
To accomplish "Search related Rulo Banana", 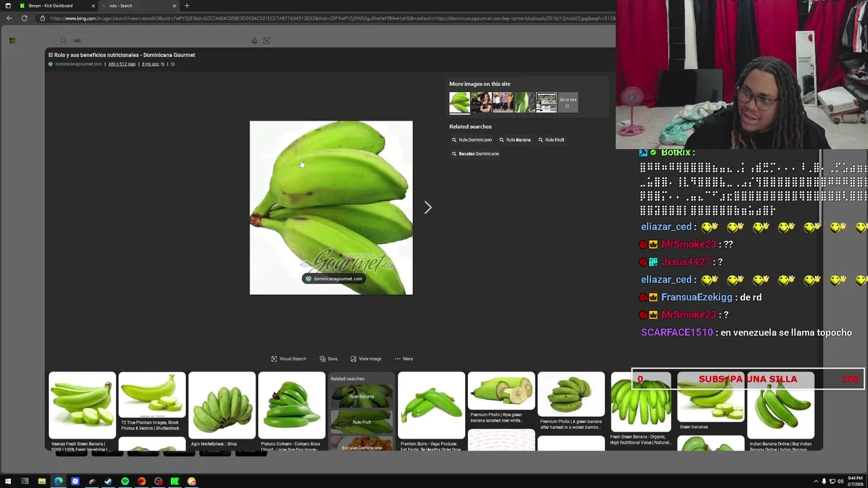I will click(515, 140).
